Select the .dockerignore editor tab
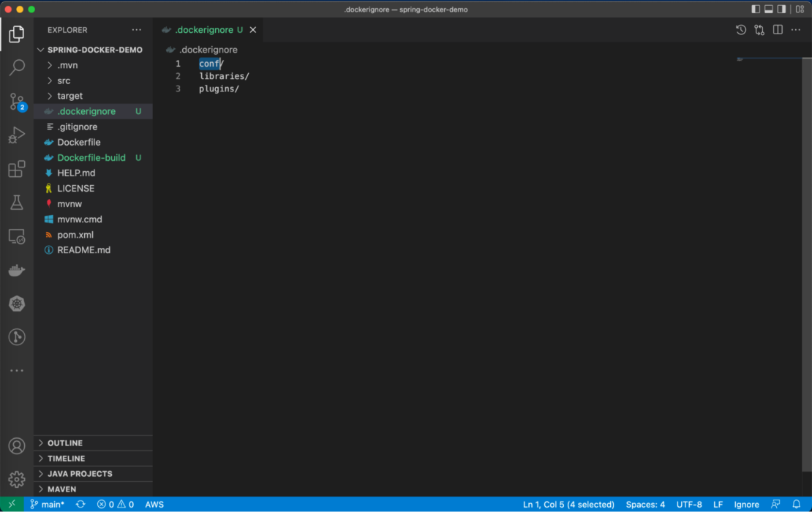The width and height of the screenshot is (812, 512). point(203,30)
